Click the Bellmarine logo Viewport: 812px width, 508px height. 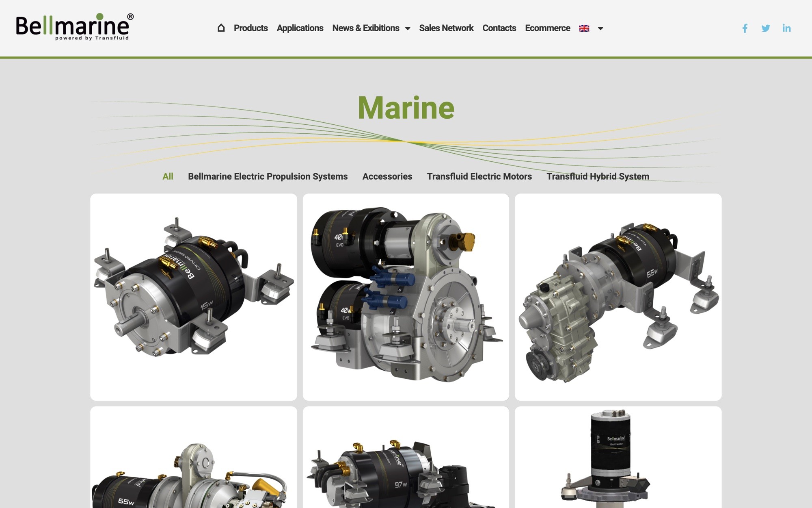point(75,27)
